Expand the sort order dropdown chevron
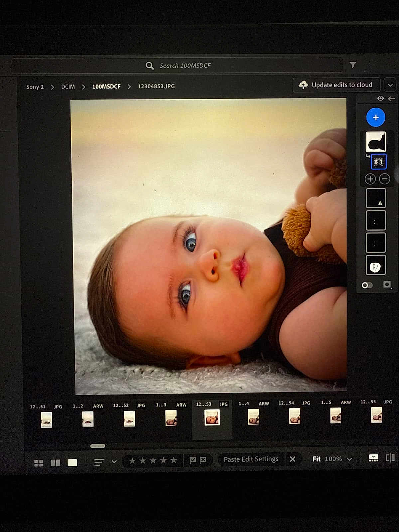The image size is (399, 532). point(114,462)
